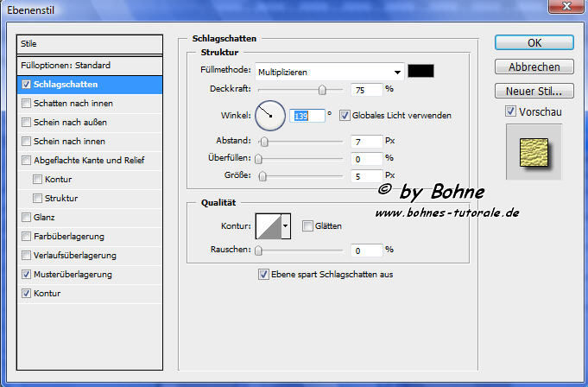Click the Abbrechen button
The width and height of the screenshot is (588, 387).
[x=534, y=67]
